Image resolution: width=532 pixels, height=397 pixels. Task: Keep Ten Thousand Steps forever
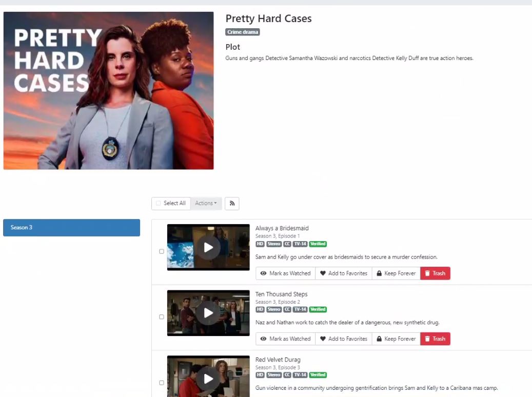click(x=396, y=339)
